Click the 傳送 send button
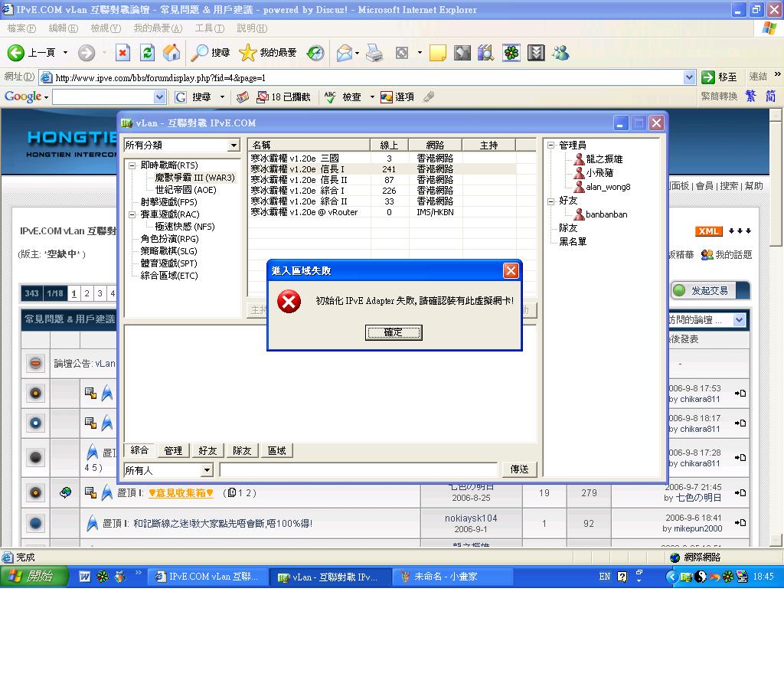This screenshot has width=784, height=680. click(x=519, y=469)
